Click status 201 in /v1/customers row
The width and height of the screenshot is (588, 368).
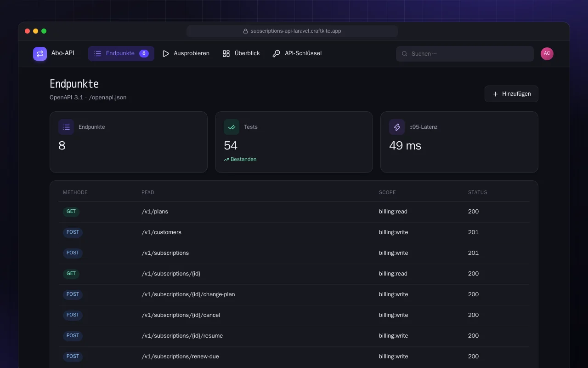point(473,232)
